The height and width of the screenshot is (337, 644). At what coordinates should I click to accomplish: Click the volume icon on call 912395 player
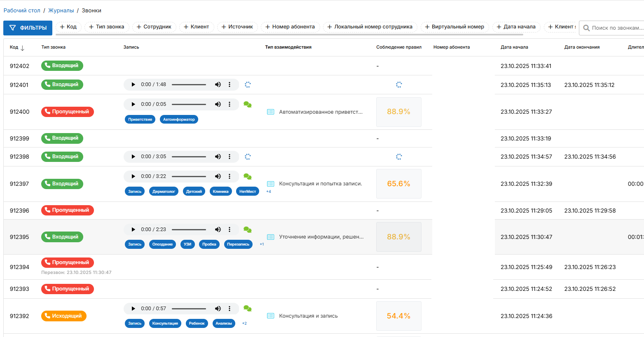coord(218,229)
